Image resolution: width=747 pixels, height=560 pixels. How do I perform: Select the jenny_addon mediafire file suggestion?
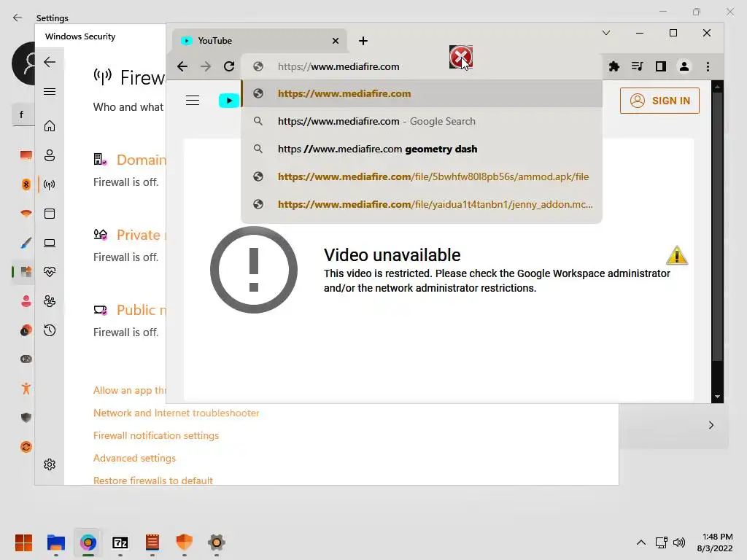point(422,204)
